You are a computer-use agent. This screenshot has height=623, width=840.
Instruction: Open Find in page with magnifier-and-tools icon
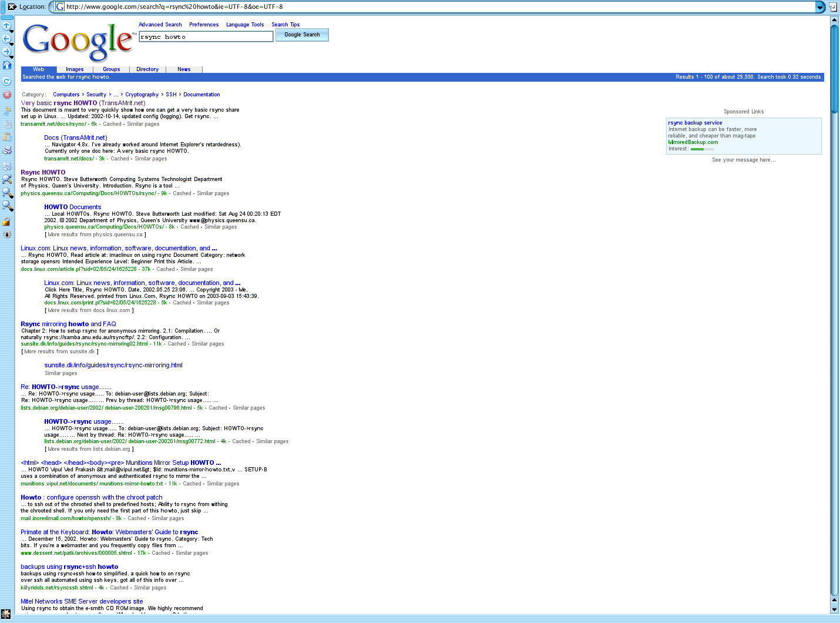[7, 179]
